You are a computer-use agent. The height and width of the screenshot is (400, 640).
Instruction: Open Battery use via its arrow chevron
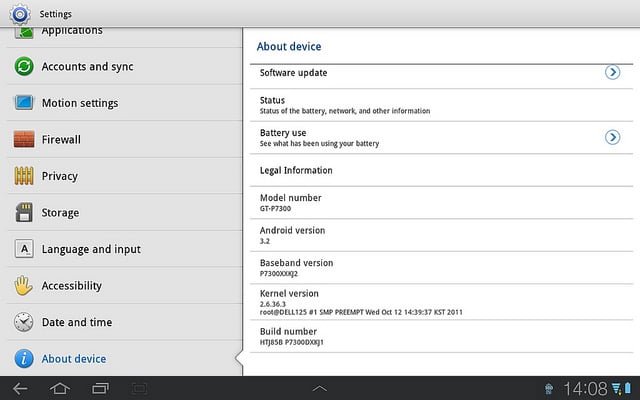click(x=612, y=137)
